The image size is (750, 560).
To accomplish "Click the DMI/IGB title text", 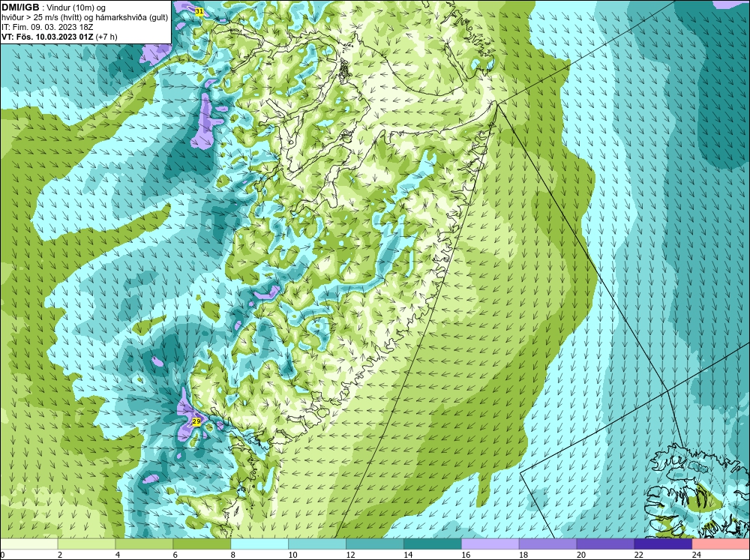I will 20,7.
